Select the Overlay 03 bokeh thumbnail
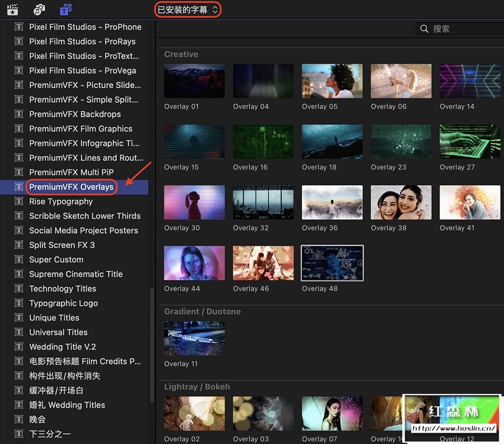The image size is (504, 444). click(263, 413)
